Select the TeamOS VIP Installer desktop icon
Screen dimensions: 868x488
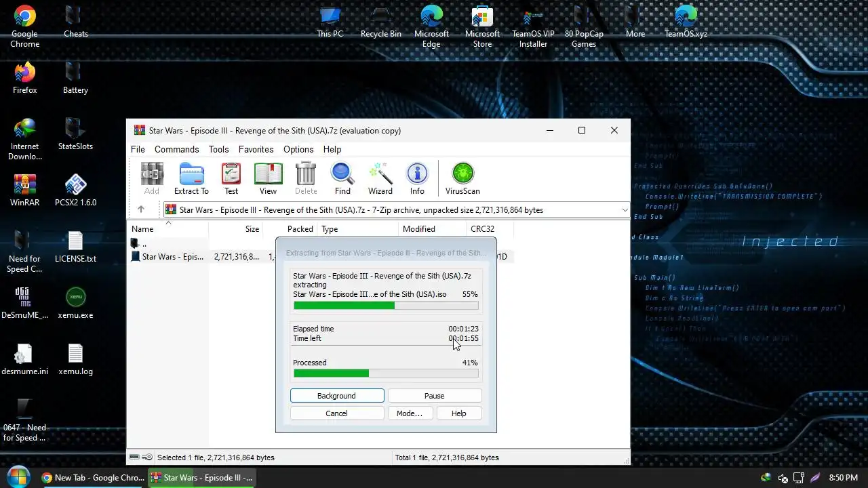[x=533, y=27]
